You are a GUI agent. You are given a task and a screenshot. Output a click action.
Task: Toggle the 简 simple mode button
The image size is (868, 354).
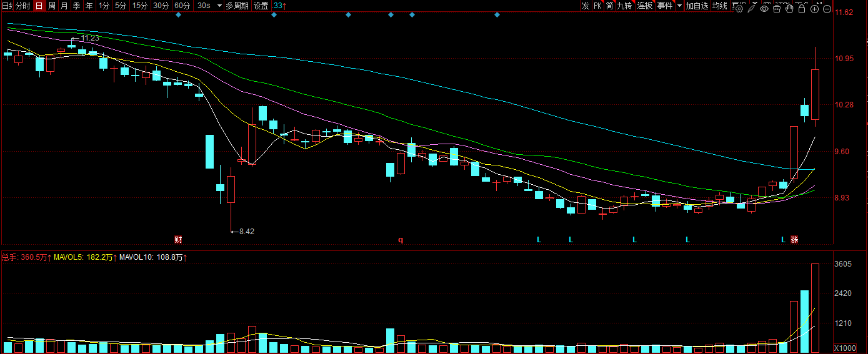click(x=609, y=6)
